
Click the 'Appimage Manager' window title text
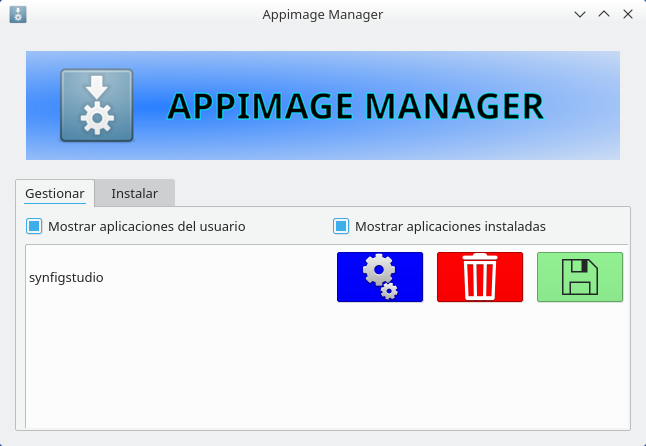pos(322,15)
